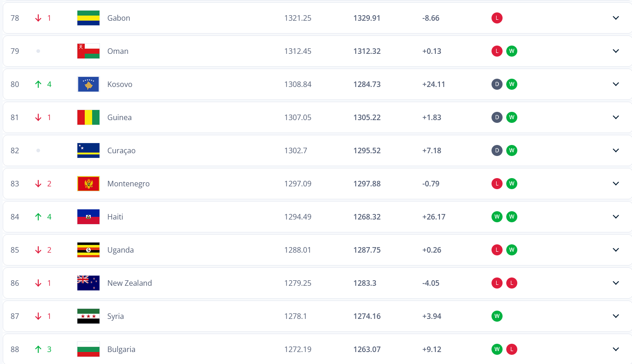Click the Kosovo flag icon
Screen dimensions: 632x364
click(88, 84)
